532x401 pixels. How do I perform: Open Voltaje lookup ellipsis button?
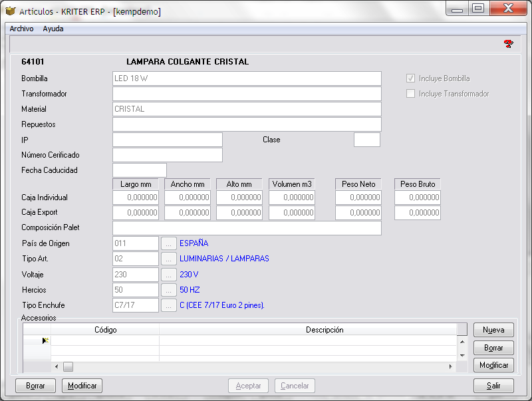point(169,274)
